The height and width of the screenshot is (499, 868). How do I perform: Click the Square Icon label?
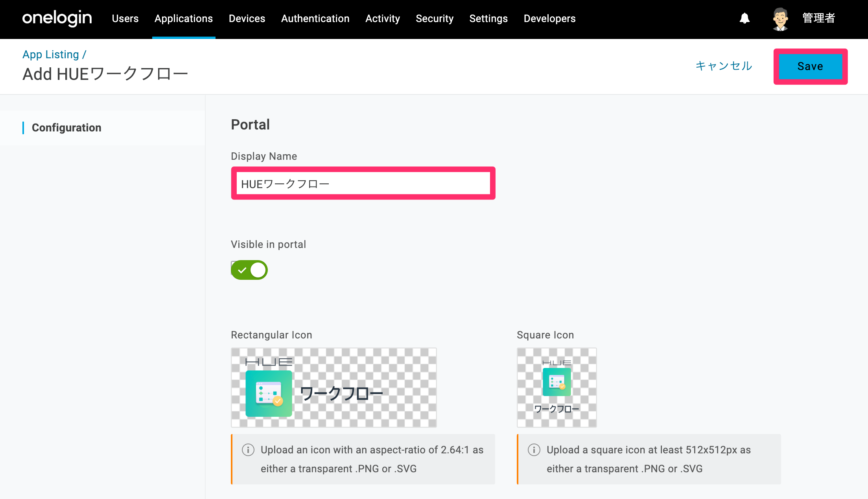545,335
